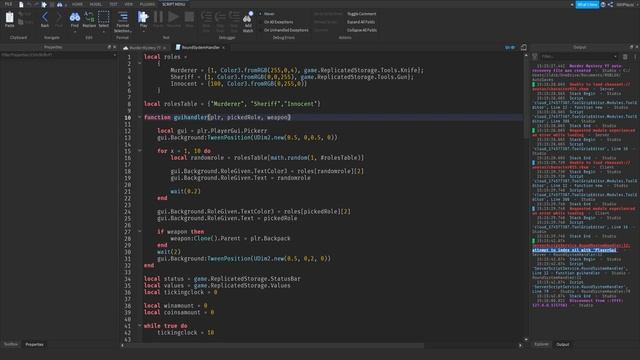Switch to the TEST ribbon tab

(113, 4)
